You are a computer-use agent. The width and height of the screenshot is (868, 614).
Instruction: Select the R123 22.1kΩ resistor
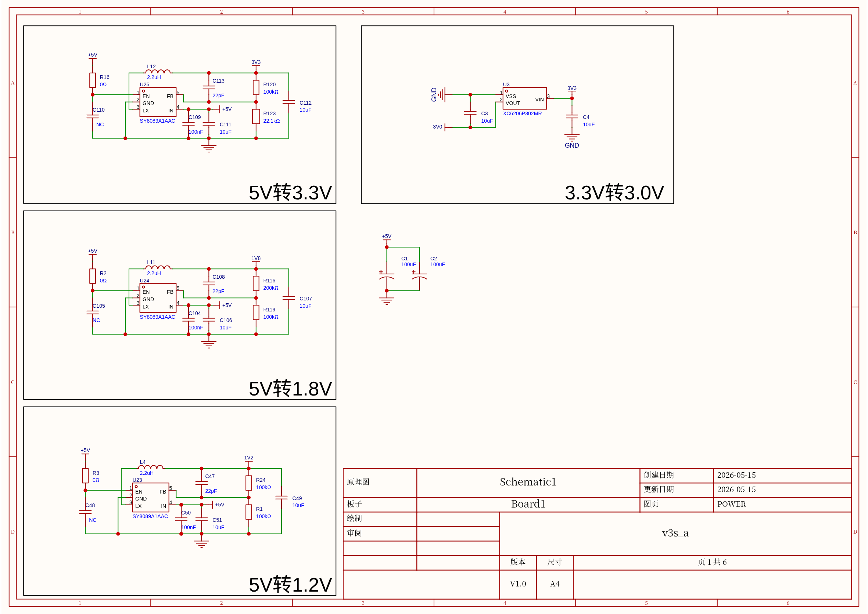click(x=256, y=116)
